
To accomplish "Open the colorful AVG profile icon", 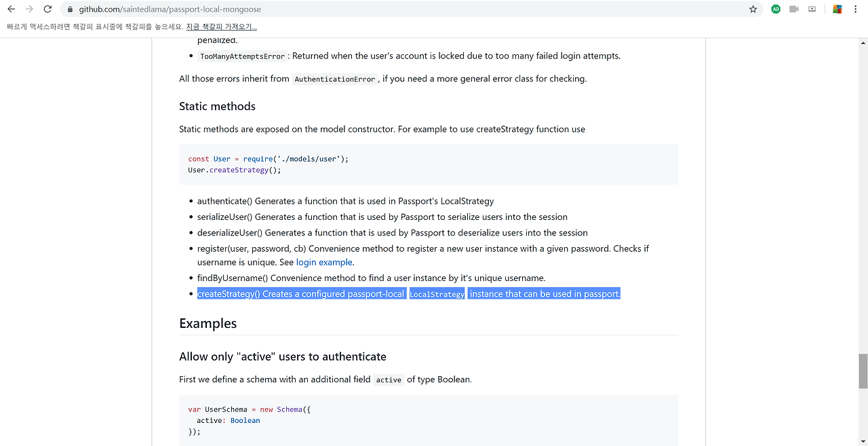I will tap(837, 10).
